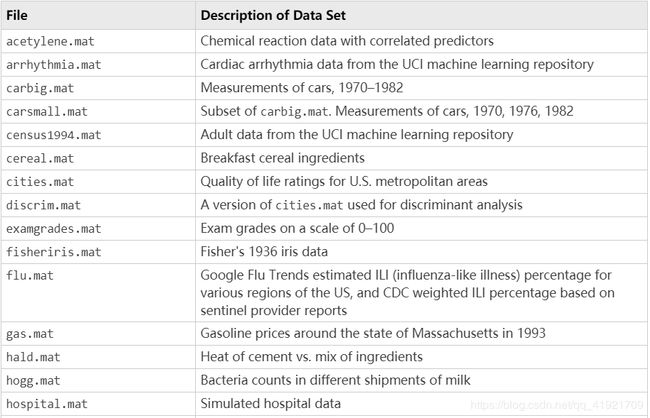Click carbig.mat in the File column
650x418 pixels.
coord(40,88)
